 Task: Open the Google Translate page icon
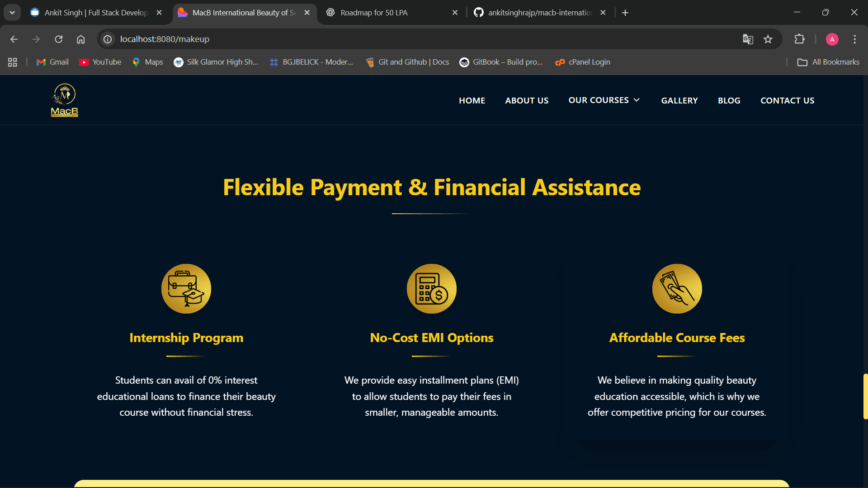pyautogui.click(x=748, y=39)
